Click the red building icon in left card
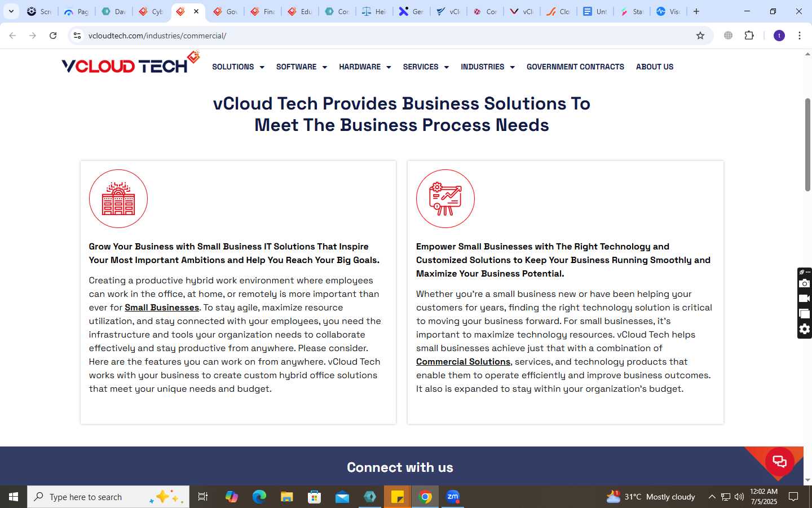Screen dimensions: 812x508 [118, 199]
